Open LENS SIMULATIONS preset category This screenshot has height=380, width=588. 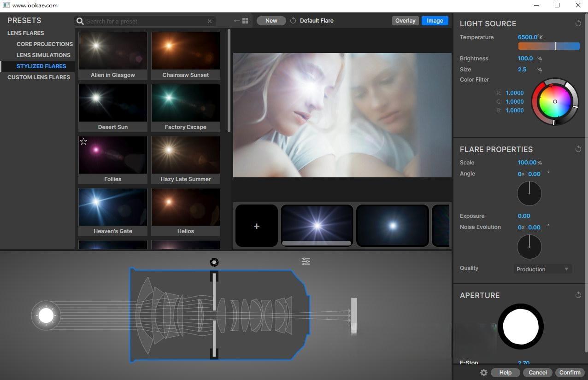(43, 55)
